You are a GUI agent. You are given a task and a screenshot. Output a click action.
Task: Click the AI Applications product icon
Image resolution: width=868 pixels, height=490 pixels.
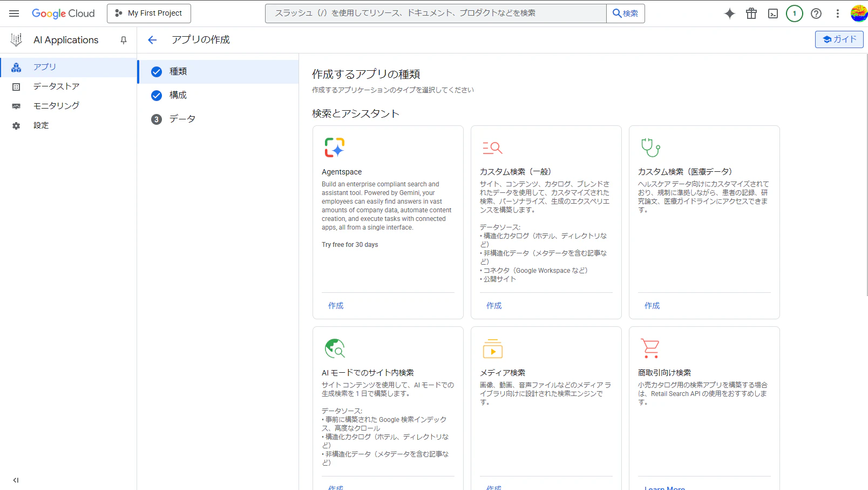pos(16,39)
